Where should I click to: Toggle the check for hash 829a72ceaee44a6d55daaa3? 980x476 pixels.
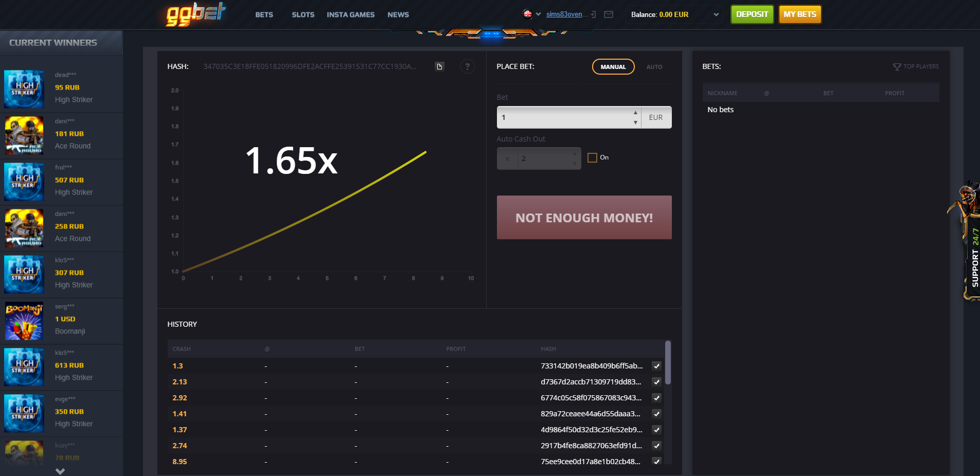pos(656,414)
